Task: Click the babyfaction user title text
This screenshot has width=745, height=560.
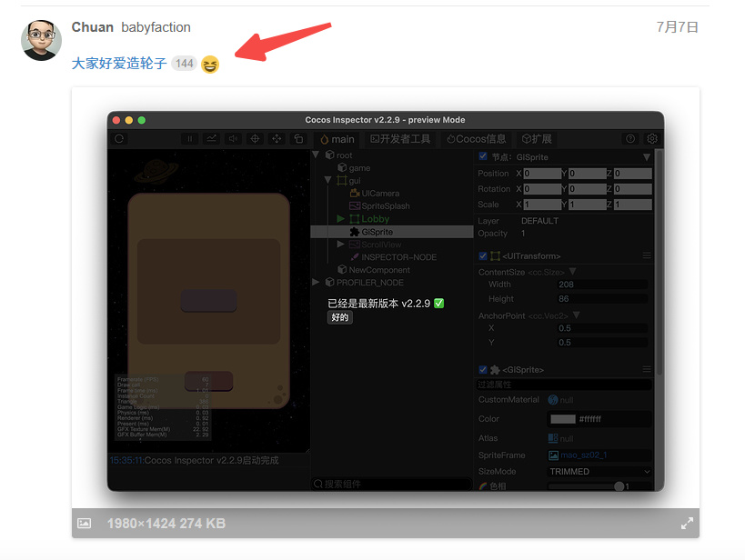Action: click(156, 27)
